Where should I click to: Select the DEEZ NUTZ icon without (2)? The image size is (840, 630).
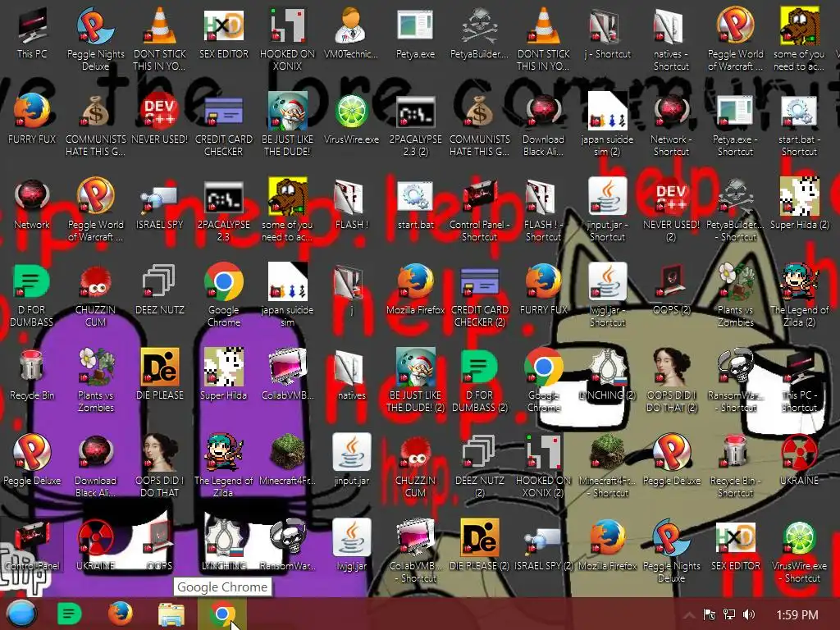(160, 290)
